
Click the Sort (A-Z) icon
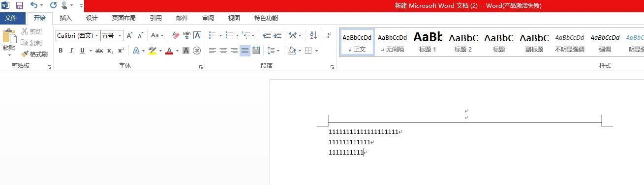point(313,35)
